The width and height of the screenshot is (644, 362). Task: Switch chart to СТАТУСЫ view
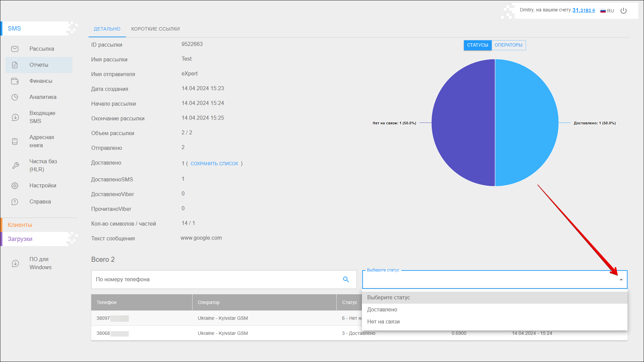(477, 45)
